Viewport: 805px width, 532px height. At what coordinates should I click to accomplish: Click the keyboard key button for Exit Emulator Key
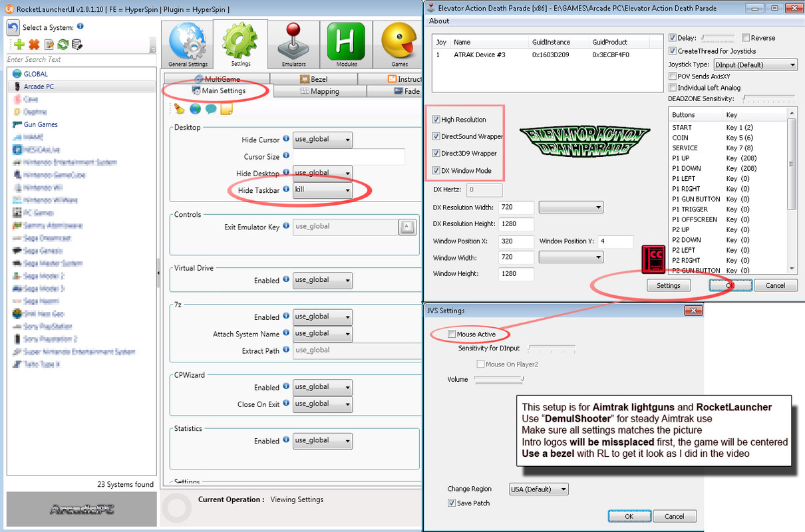406,227
